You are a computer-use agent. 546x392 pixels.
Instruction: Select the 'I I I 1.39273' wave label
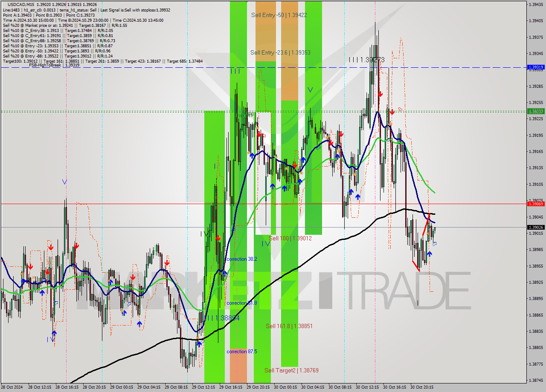click(366, 60)
